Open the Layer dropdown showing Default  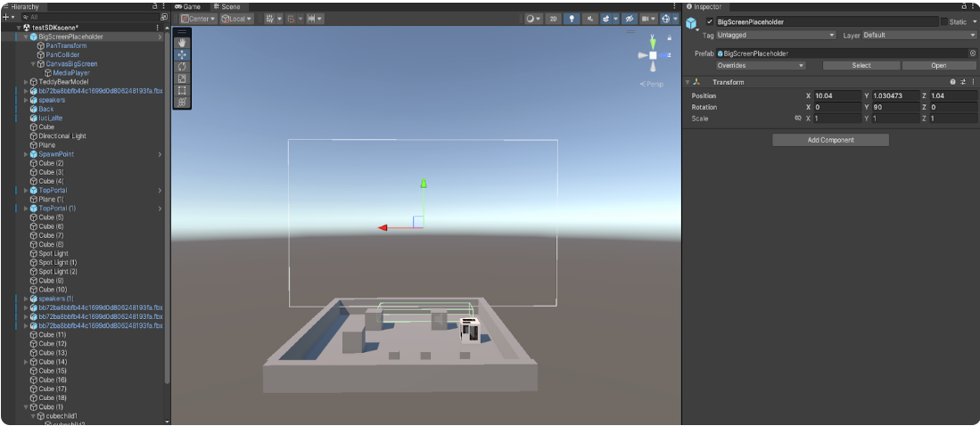(x=918, y=36)
